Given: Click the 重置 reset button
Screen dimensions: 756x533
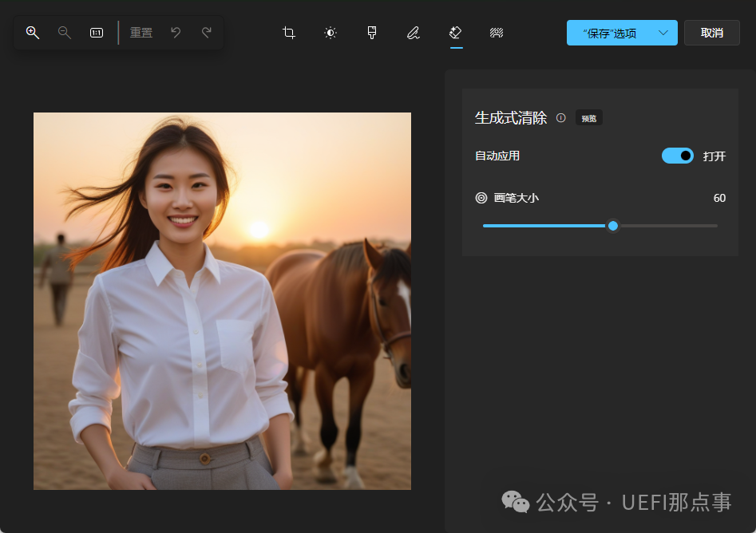Looking at the screenshot, I should tap(141, 33).
